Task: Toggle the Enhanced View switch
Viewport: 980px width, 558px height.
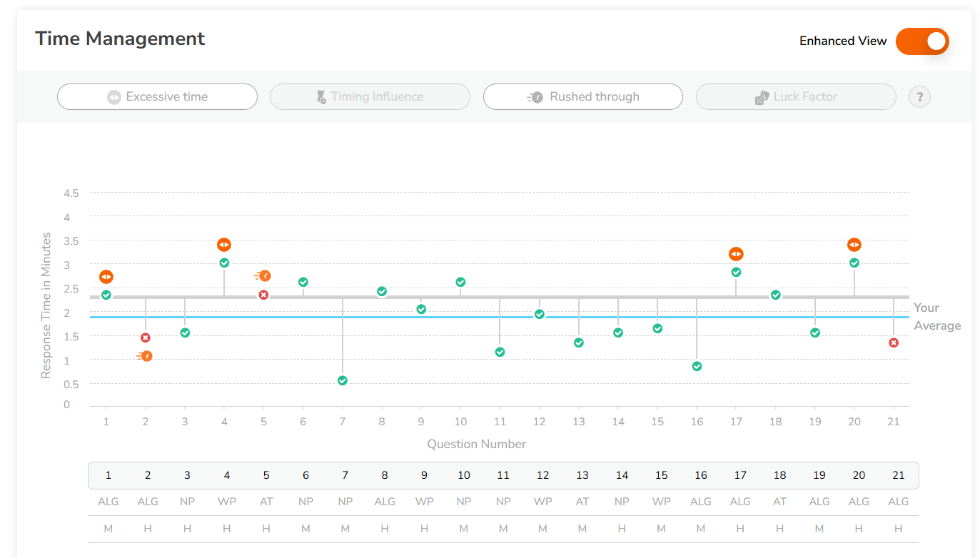Action: (x=922, y=41)
